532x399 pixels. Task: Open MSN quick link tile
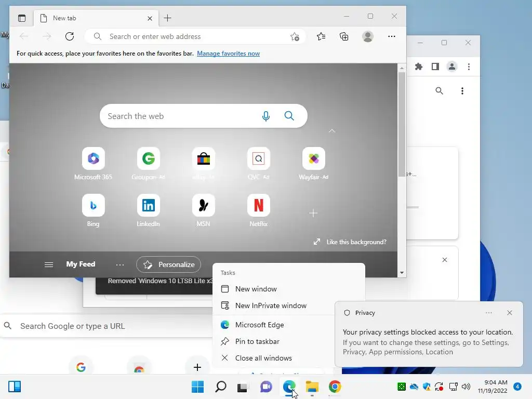click(203, 205)
